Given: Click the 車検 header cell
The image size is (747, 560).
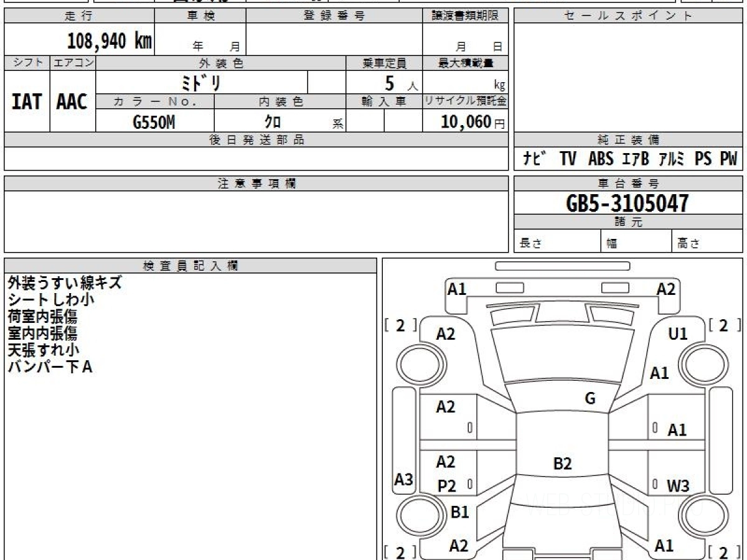Looking at the screenshot, I should (200, 16).
